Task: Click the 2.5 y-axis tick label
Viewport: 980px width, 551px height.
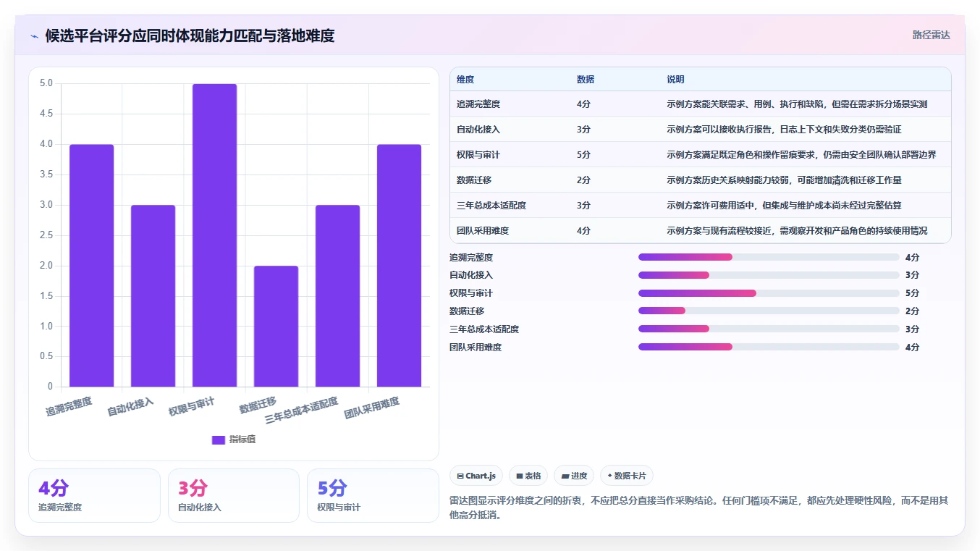Action: 46,235
